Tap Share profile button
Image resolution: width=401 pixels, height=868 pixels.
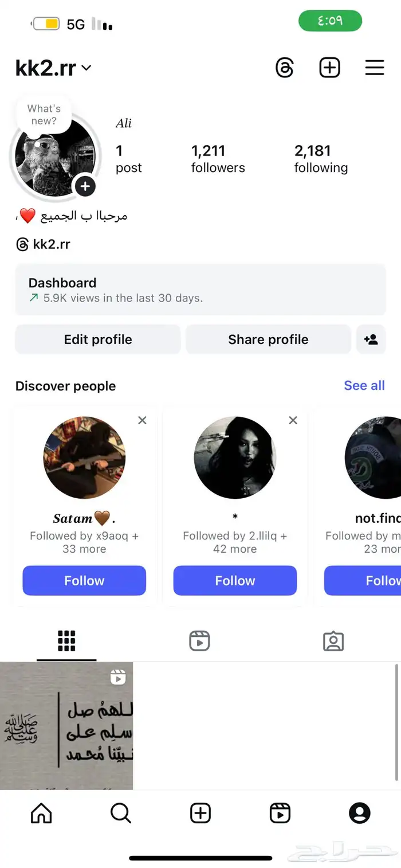pos(268,339)
